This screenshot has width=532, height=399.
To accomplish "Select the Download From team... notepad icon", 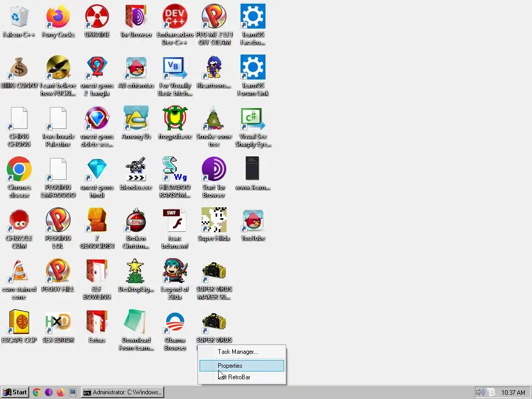I will pos(136,321).
